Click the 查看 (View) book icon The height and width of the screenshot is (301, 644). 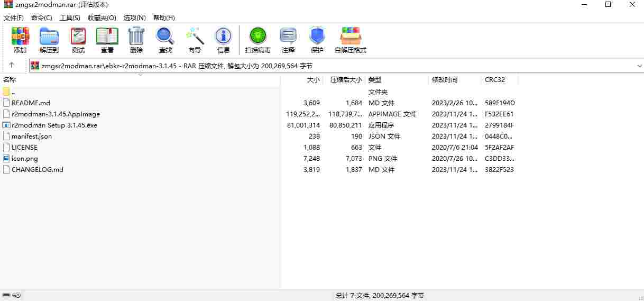pos(107,37)
